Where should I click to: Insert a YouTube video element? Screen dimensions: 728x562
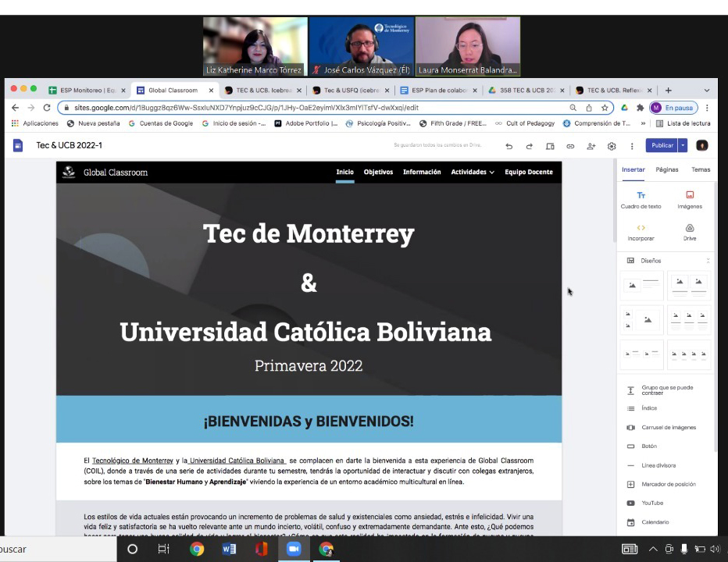651,503
